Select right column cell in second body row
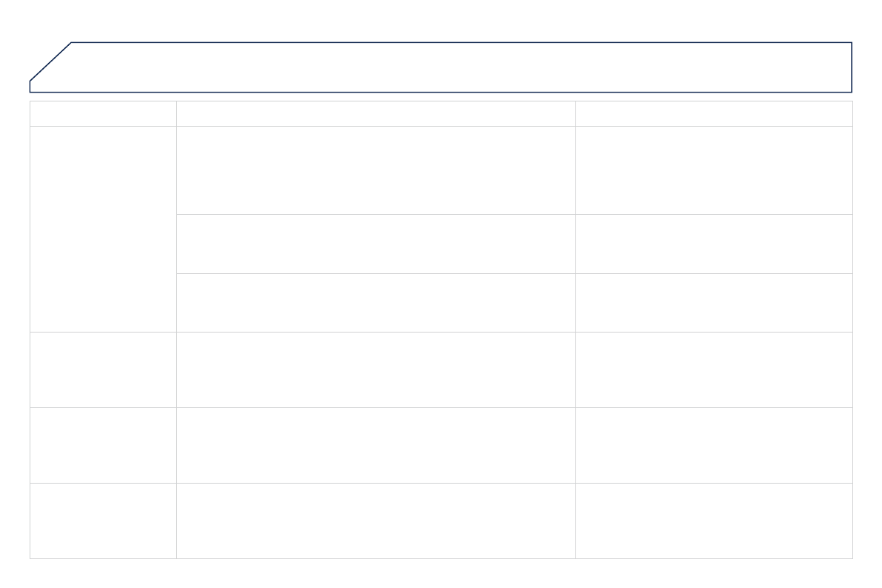 (714, 244)
